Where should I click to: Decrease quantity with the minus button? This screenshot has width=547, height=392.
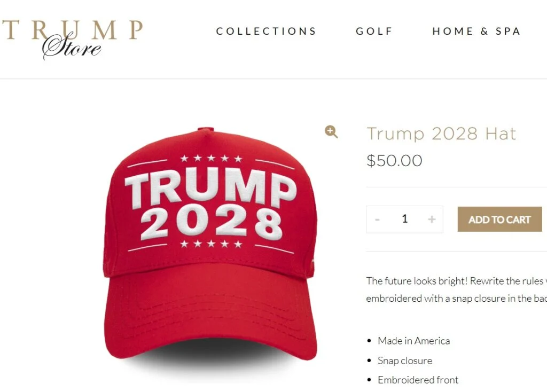coord(377,219)
